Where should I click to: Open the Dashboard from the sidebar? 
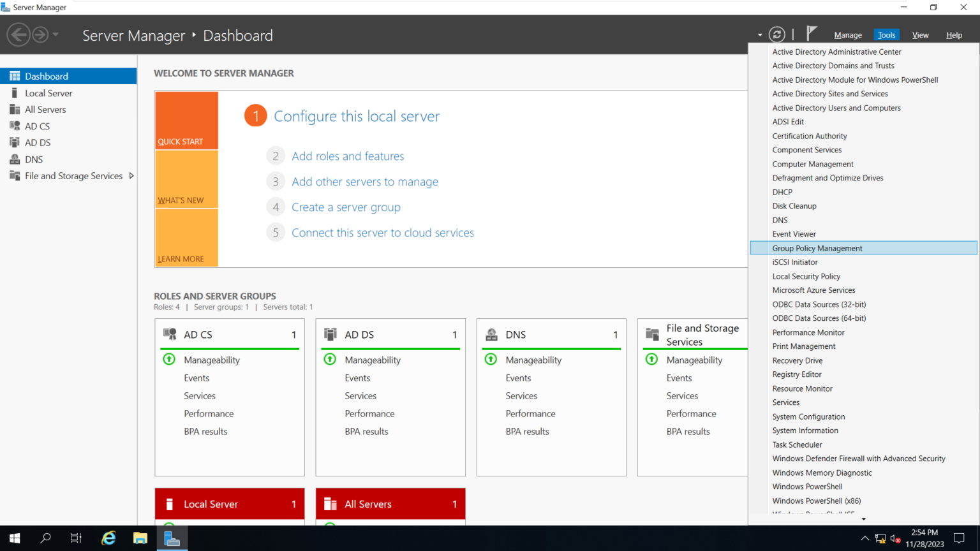(47, 75)
